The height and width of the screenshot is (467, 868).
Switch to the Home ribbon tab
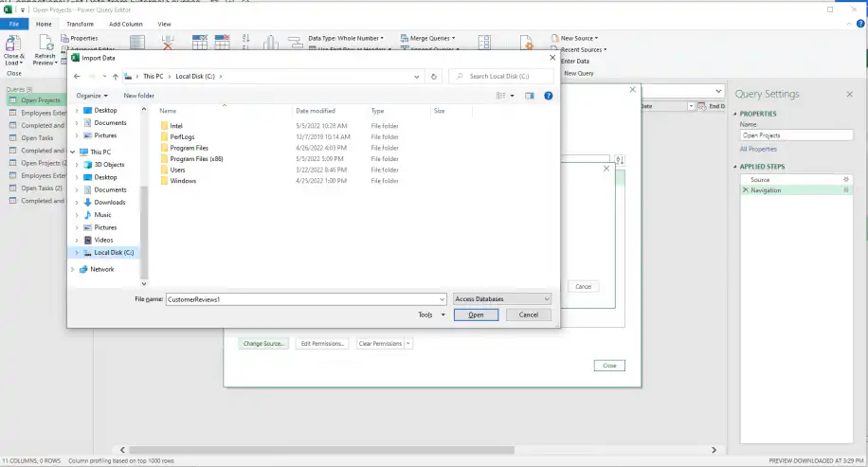click(44, 24)
